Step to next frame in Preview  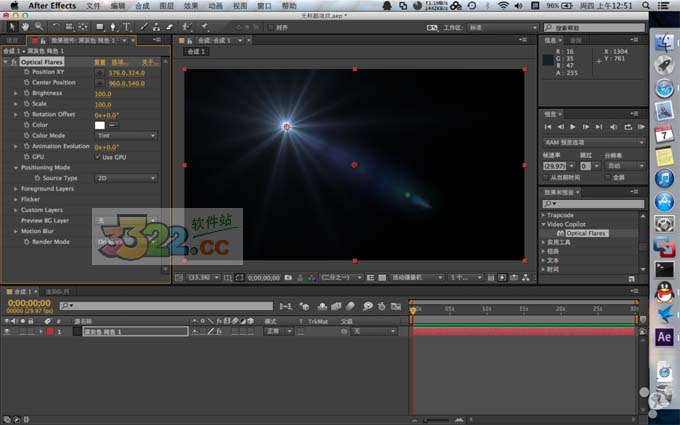[585, 127]
